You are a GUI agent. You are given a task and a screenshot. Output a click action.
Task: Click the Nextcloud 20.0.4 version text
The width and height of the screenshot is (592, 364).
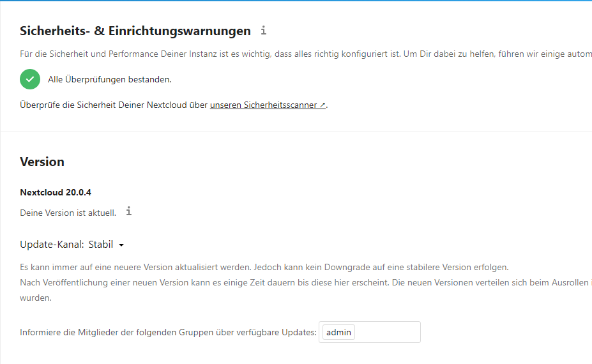pyautogui.click(x=56, y=192)
